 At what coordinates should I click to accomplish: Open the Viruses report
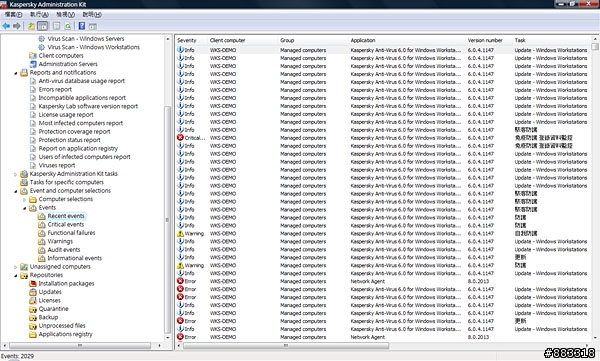click(x=57, y=165)
